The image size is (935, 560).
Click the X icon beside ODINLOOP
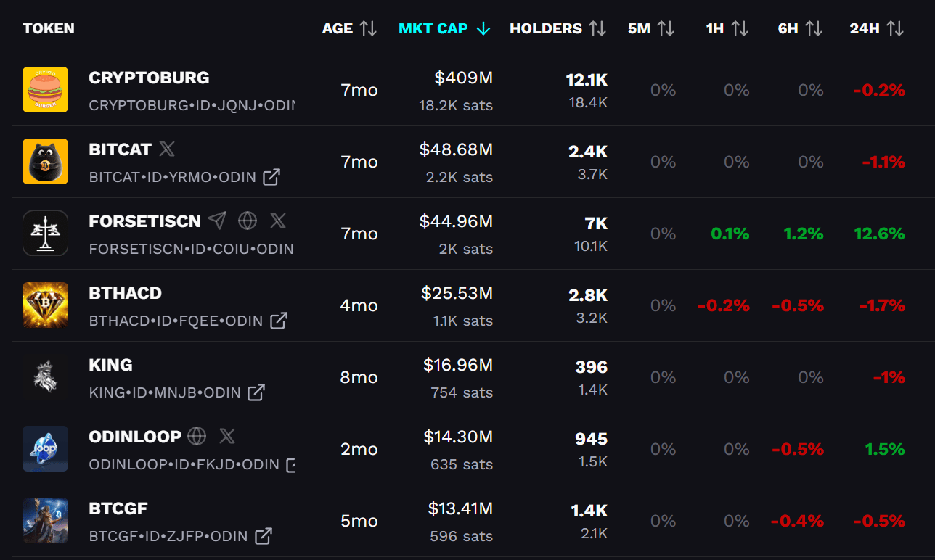click(227, 436)
